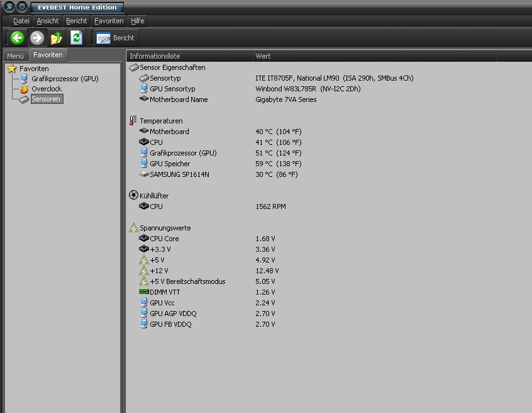Click the EVEREST Home Edition title bar
Viewport: 532px width, 413px height.
click(x=77, y=7)
